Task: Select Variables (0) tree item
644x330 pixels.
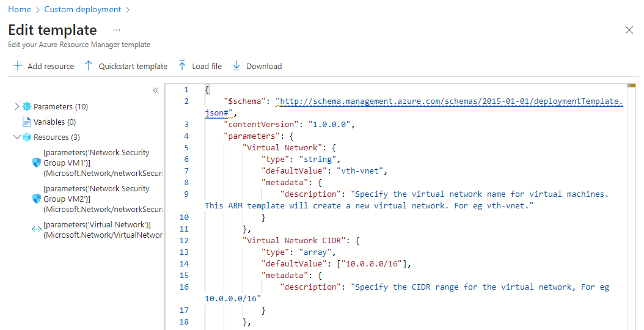Action: [x=54, y=122]
